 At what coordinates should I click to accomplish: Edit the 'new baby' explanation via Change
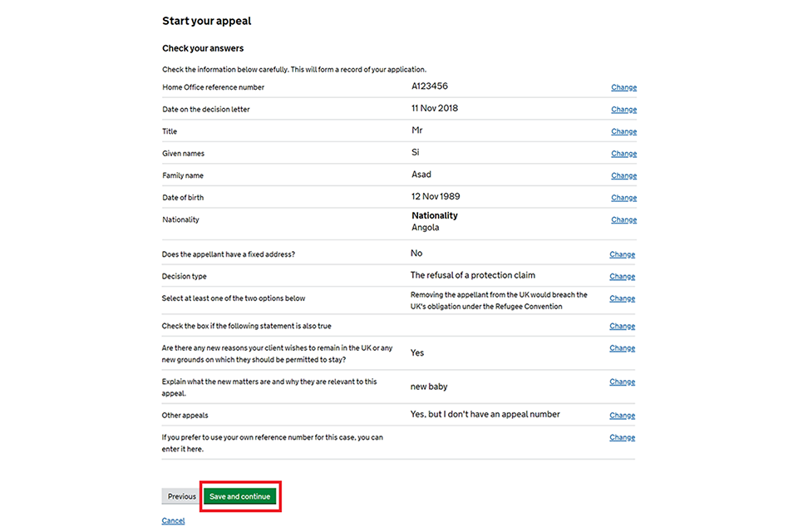622,382
